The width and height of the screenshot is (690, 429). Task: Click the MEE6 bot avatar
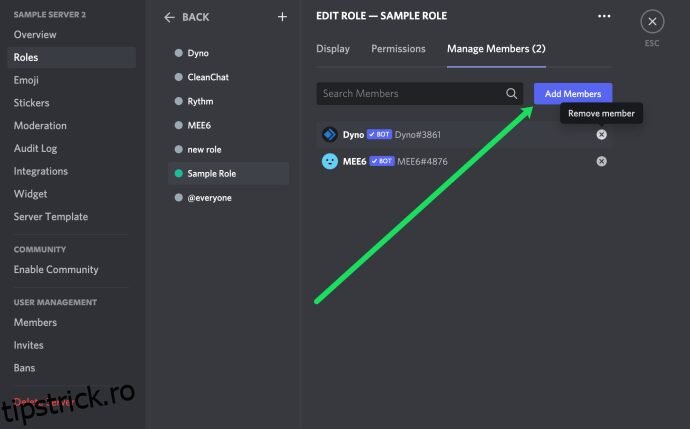(x=329, y=161)
